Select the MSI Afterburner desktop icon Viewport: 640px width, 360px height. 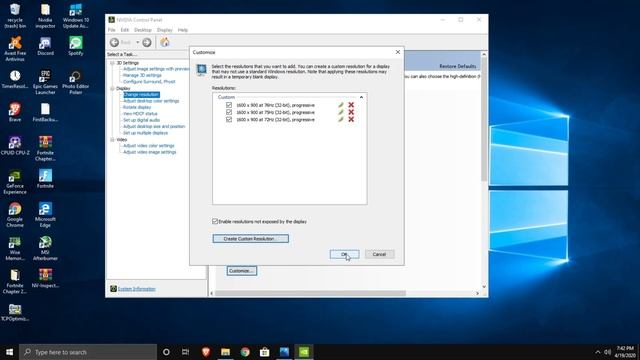(45, 248)
